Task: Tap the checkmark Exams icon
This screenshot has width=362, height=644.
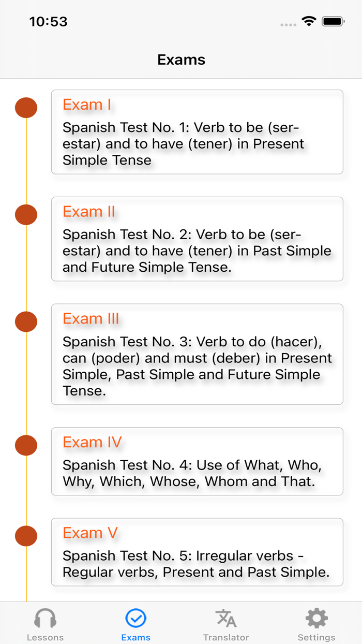Action: tap(135, 618)
